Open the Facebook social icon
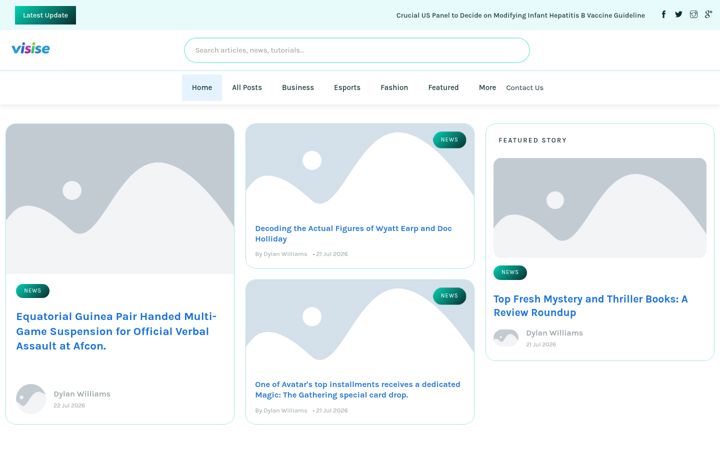720x450 pixels. point(664,15)
